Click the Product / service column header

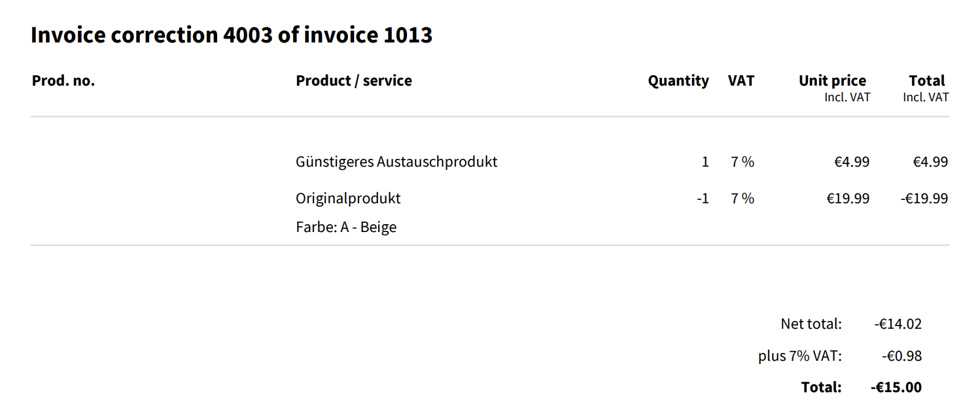pyautogui.click(x=354, y=81)
